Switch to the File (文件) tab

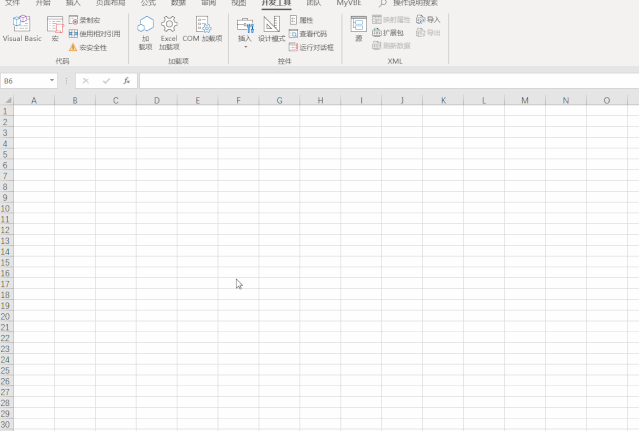click(13, 3)
